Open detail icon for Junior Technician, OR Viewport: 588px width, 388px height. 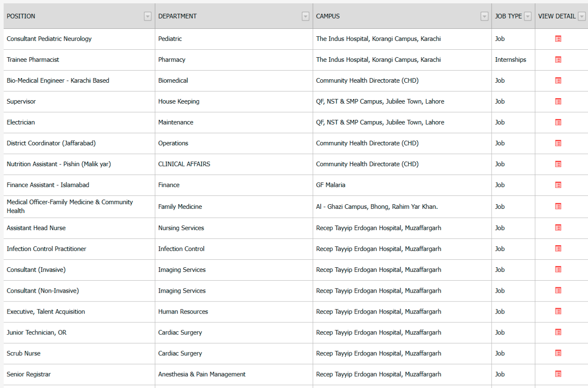(x=558, y=332)
